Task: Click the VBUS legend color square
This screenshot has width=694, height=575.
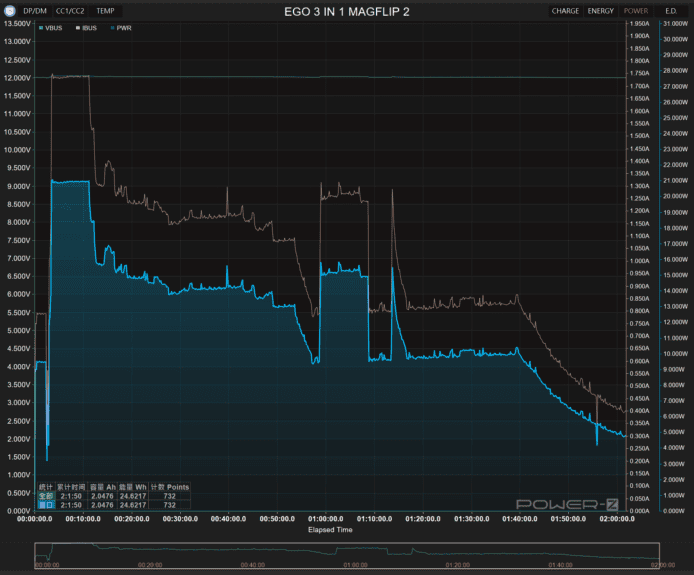Action: tap(41, 28)
